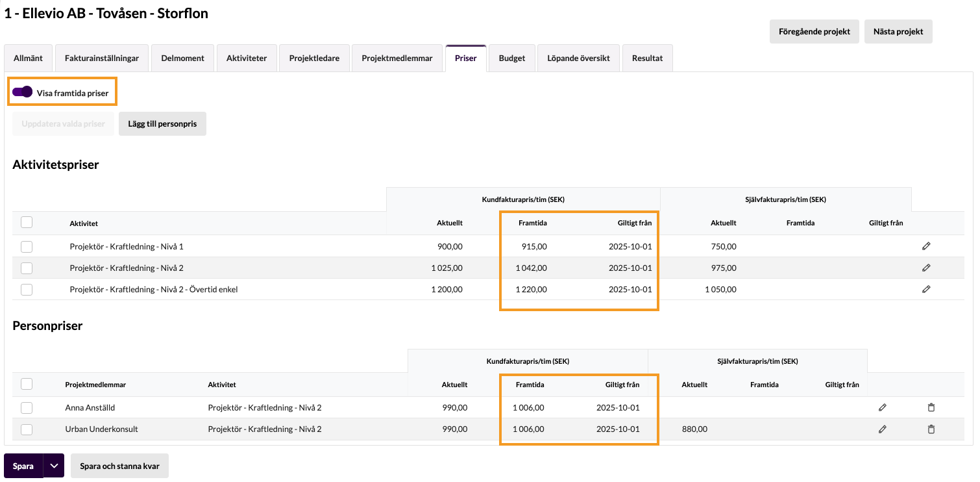Screen dimensions: 980x482
Task: Edit Urban Underkonsult's person price
Action: click(882, 429)
